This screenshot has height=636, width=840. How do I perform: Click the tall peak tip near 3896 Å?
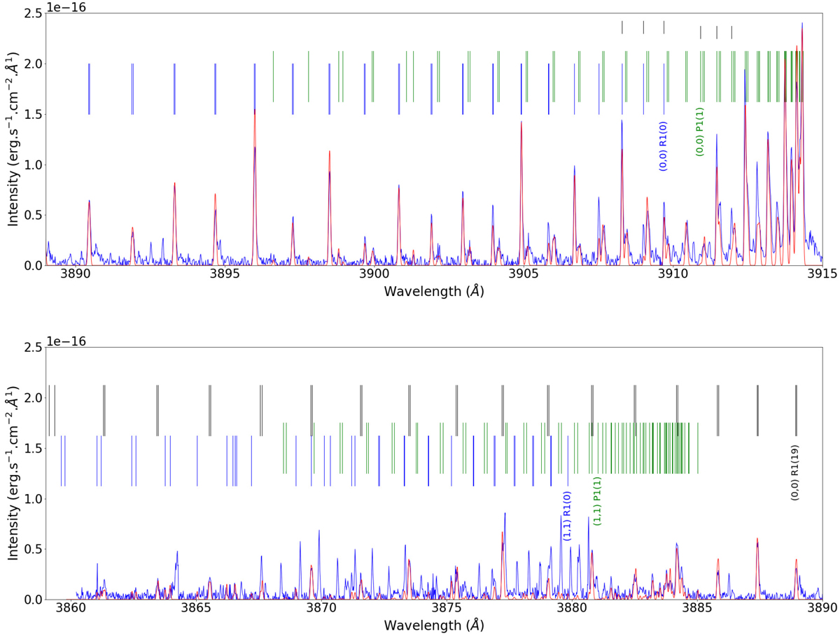255,110
